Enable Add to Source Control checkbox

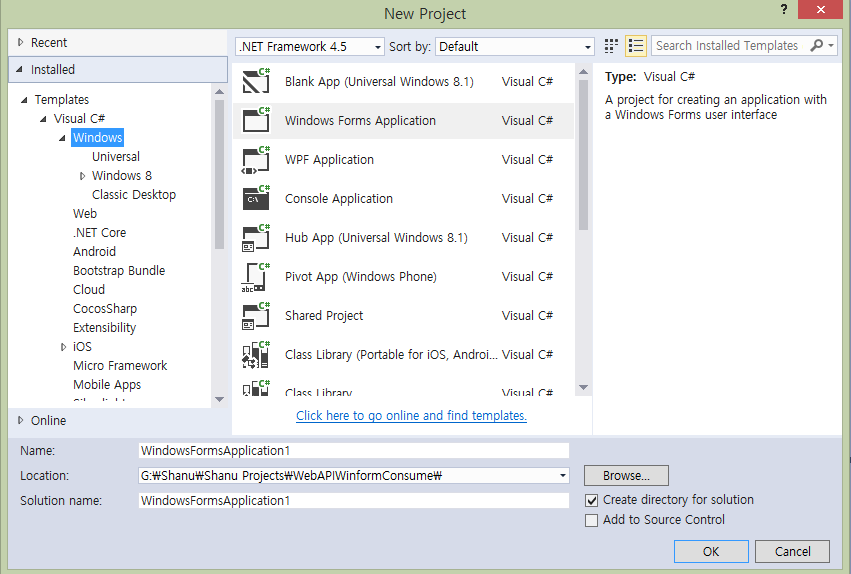coord(592,520)
